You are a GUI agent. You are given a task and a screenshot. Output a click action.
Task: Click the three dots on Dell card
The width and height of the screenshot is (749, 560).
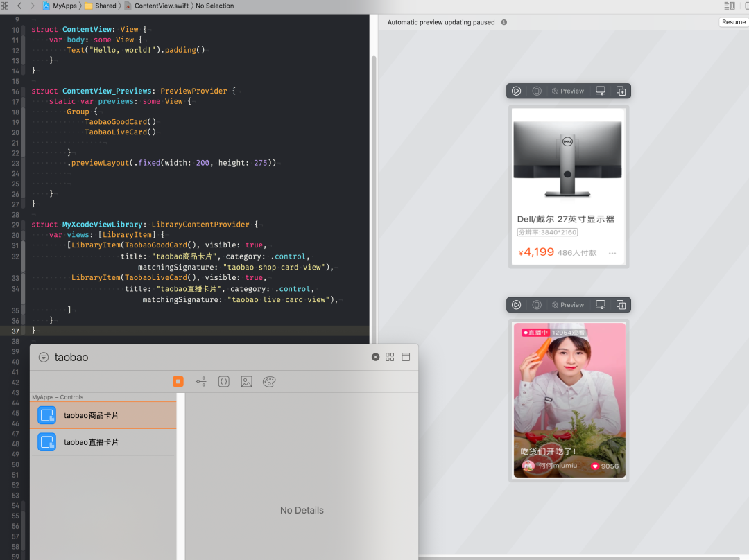click(x=612, y=253)
